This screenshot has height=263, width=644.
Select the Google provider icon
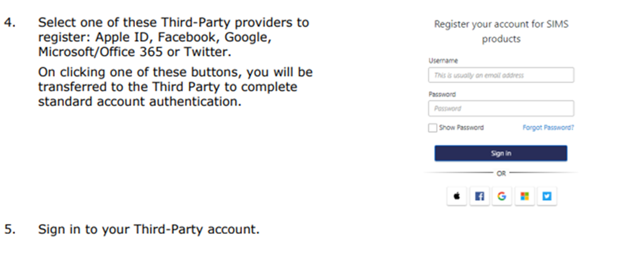pyautogui.click(x=502, y=196)
